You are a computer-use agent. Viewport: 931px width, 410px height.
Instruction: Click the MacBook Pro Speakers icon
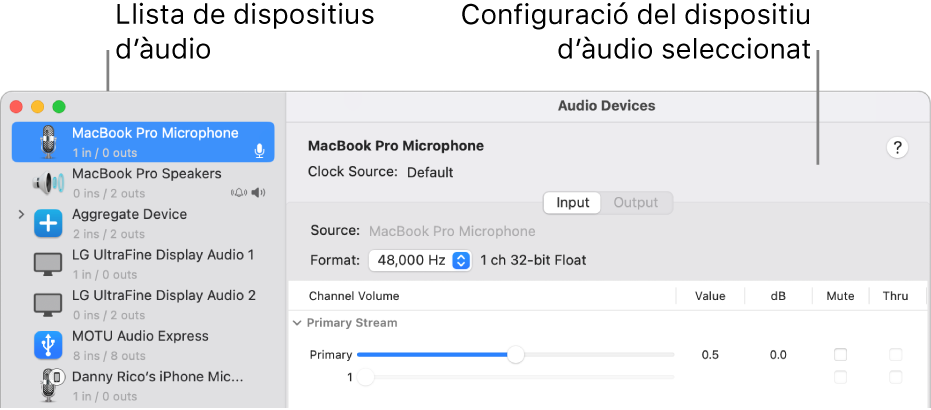click(x=48, y=183)
